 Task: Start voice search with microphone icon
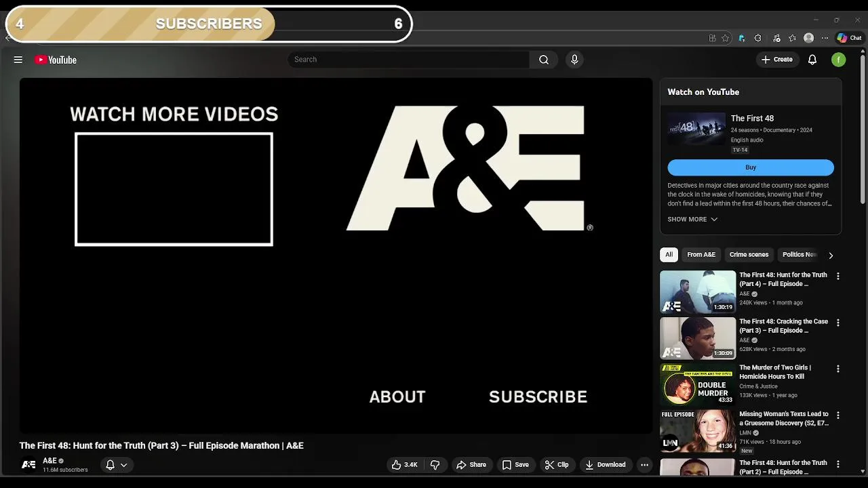coord(574,60)
